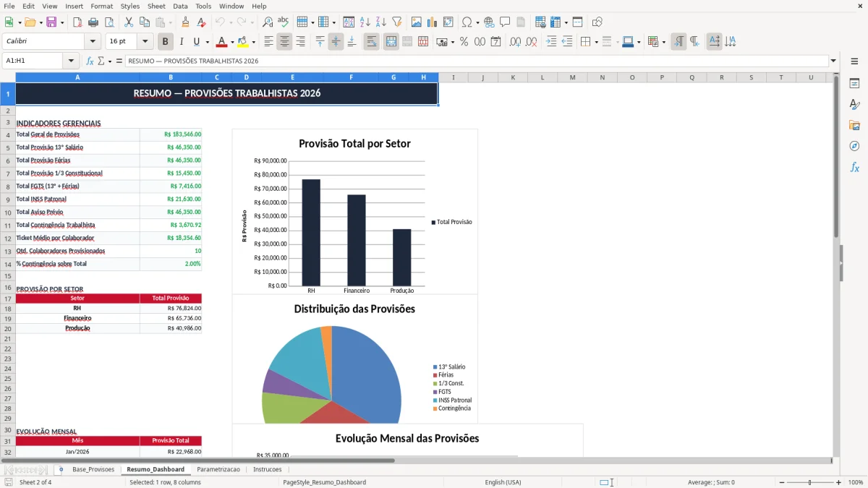868x488 pixels.
Task: Open background color dropdown arrow
Action: point(252,42)
